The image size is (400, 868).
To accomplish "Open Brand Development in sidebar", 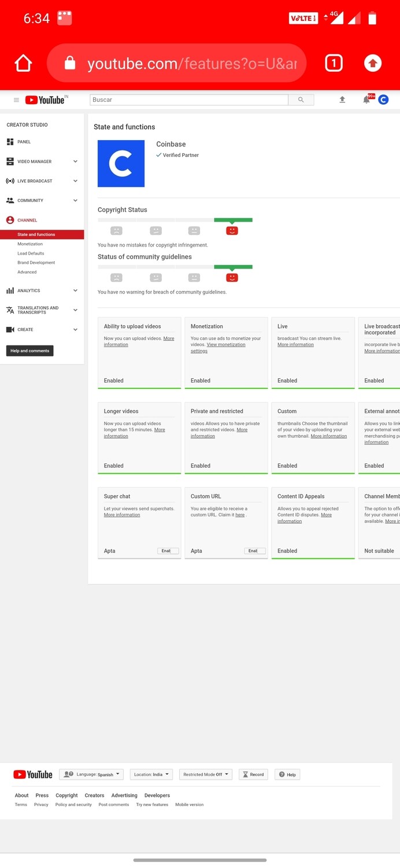I will click(x=36, y=263).
